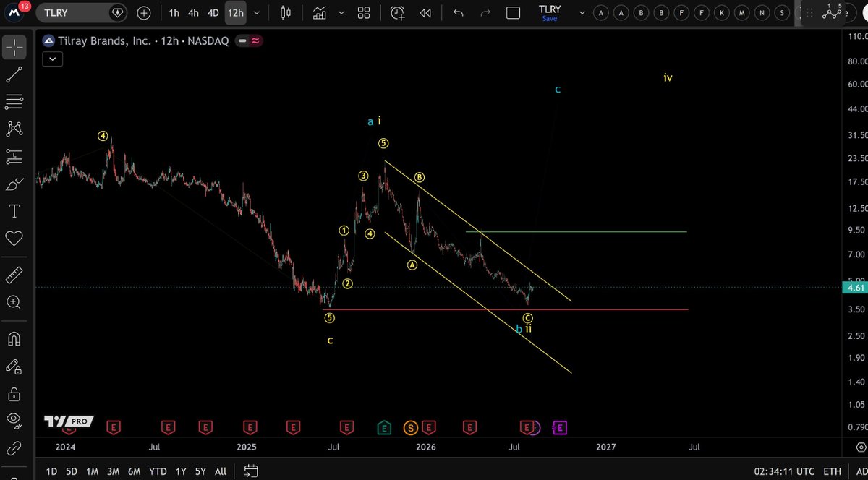
Task: Open the user profile menu avatar
Action: [x=14, y=13]
